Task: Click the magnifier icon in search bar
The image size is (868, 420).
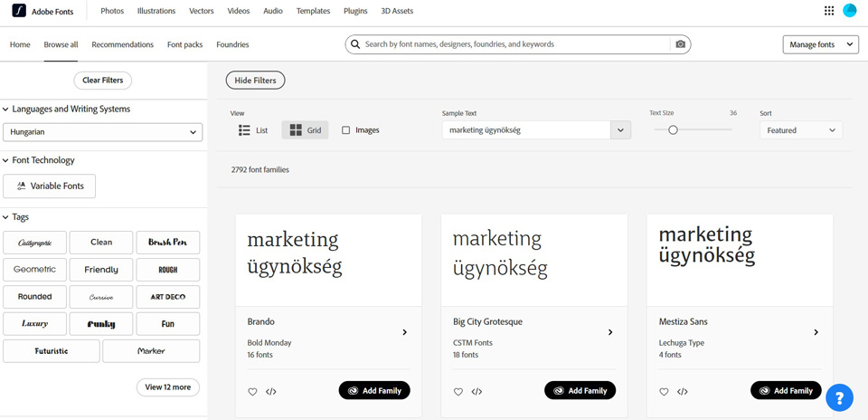Action: tap(355, 44)
